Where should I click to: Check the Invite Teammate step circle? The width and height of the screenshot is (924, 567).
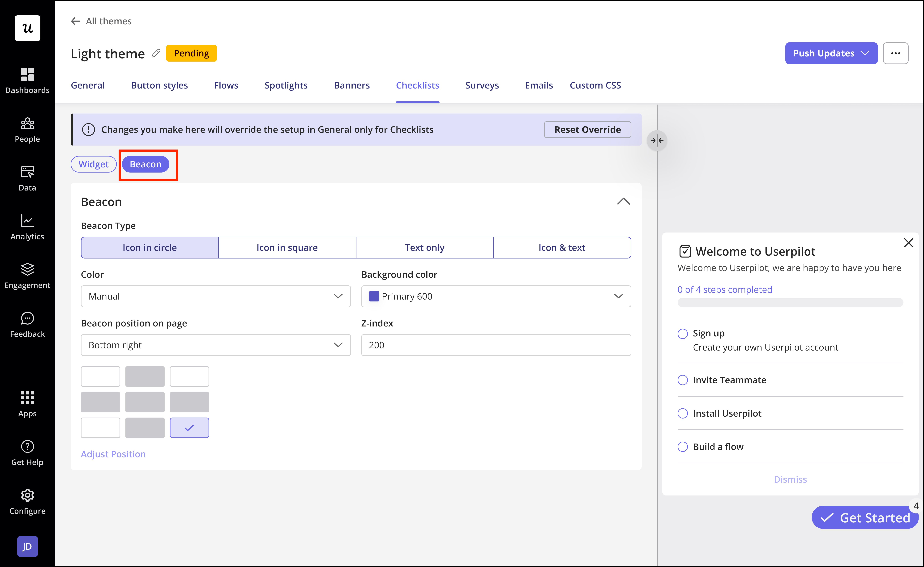[x=682, y=380]
